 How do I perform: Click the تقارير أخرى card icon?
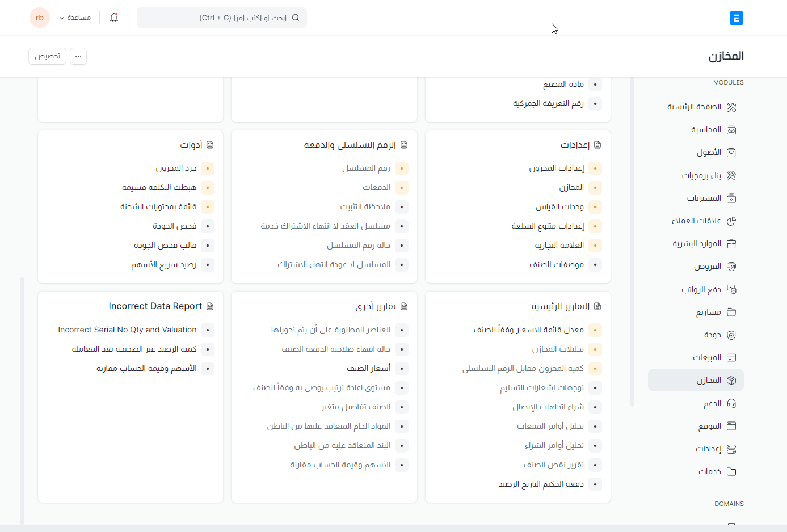click(x=404, y=306)
